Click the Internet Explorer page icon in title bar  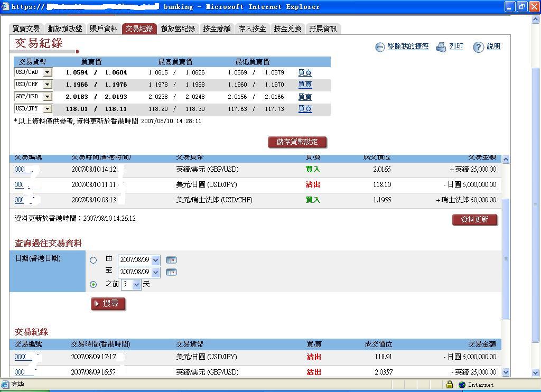pos(5,6)
